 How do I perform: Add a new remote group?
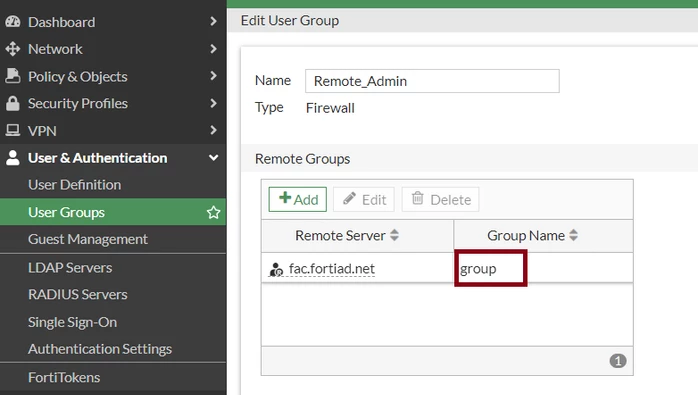[x=298, y=199]
